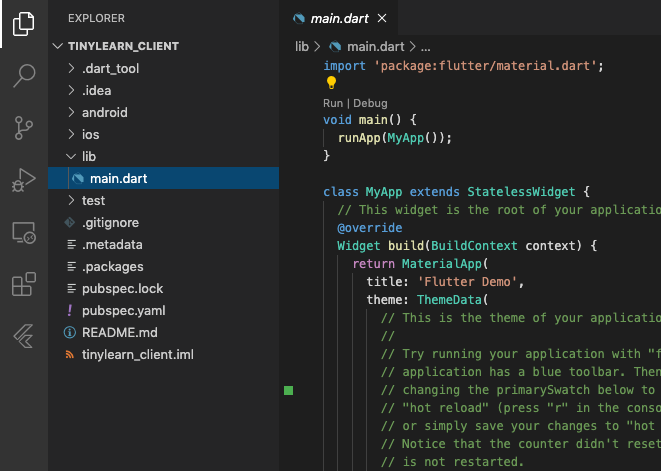Image resolution: width=661 pixels, height=471 pixels.
Task: Click the 'void main() {' code line
Action: [370, 120]
